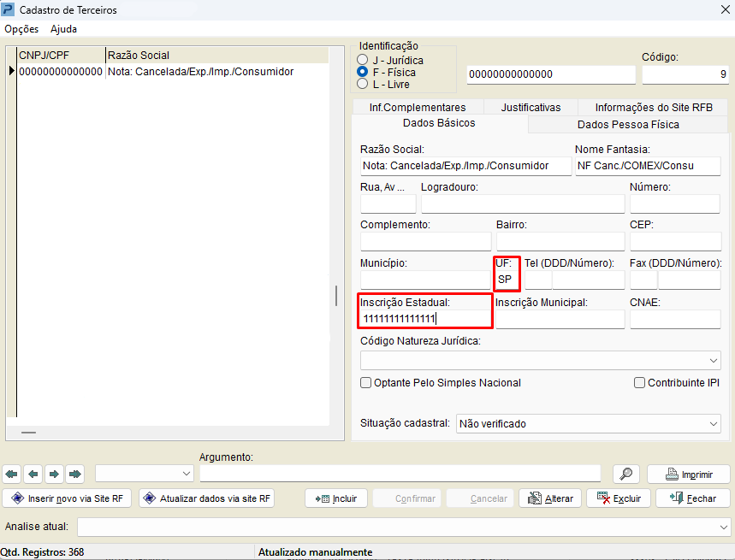Click the grid cell 00000000000000
Screen dimensions: 735x560
click(x=61, y=72)
